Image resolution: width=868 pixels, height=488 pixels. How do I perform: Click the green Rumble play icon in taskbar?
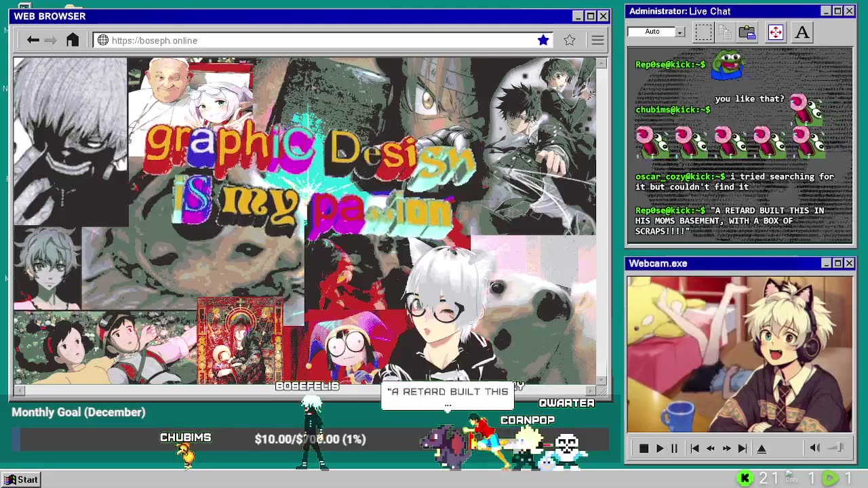830,479
